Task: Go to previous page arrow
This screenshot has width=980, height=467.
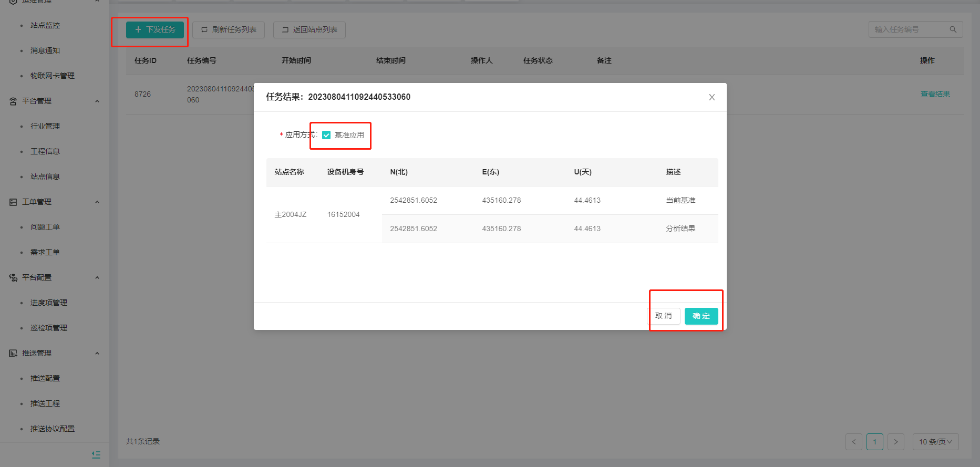Action: click(853, 442)
